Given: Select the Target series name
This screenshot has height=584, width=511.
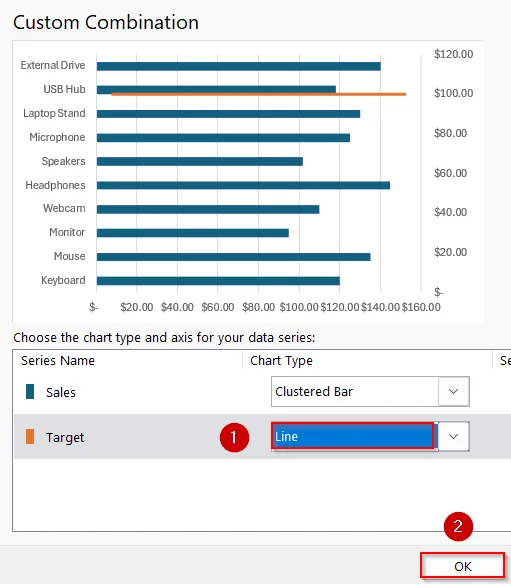Looking at the screenshot, I should point(65,437).
